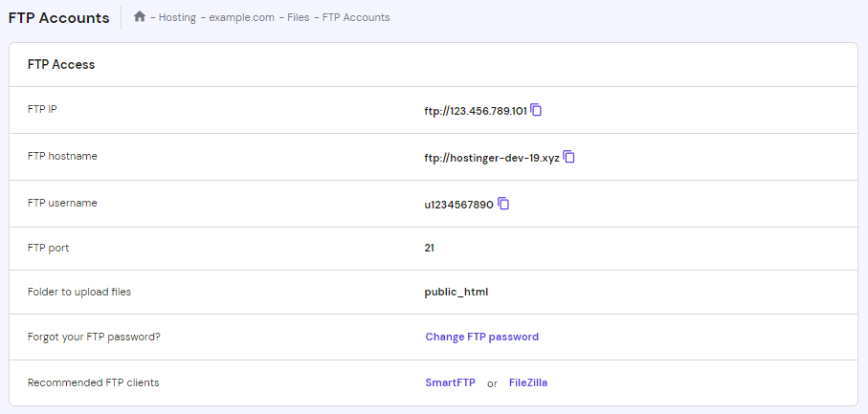Click the FTP port number 21

(x=430, y=248)
